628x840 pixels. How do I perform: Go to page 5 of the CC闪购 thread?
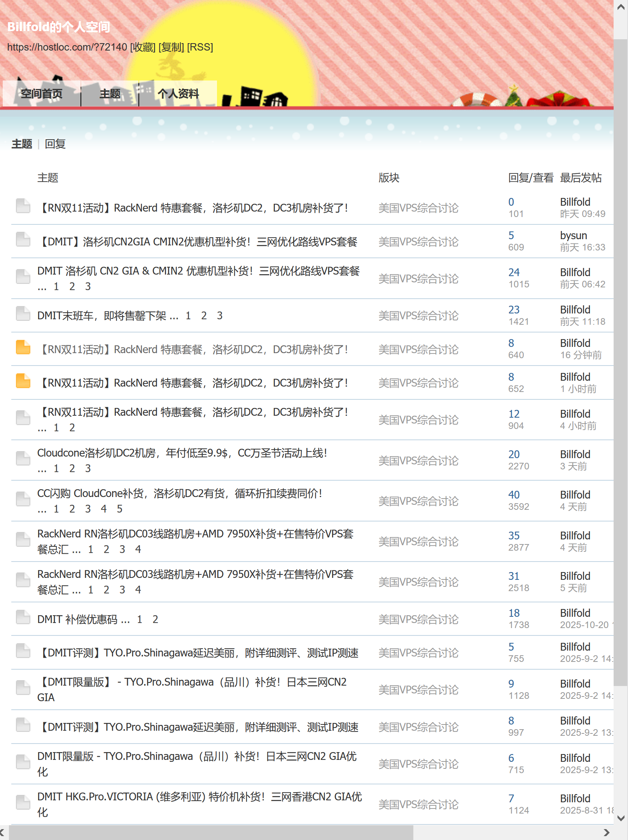point(120,509)
